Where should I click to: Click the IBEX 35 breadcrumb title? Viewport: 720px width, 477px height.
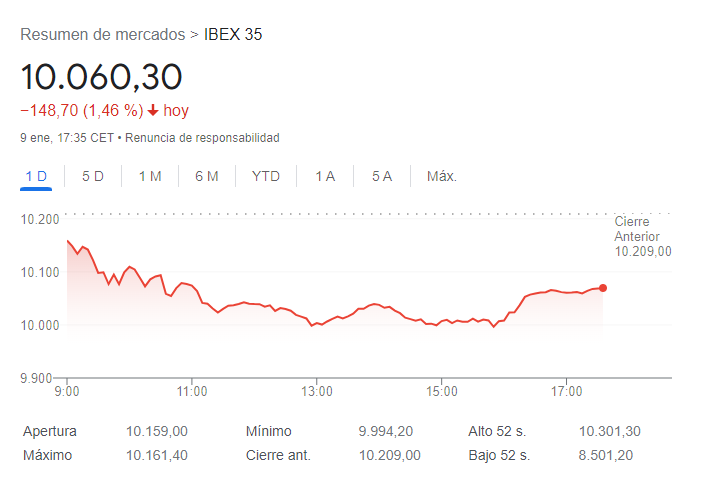(233, 35)
